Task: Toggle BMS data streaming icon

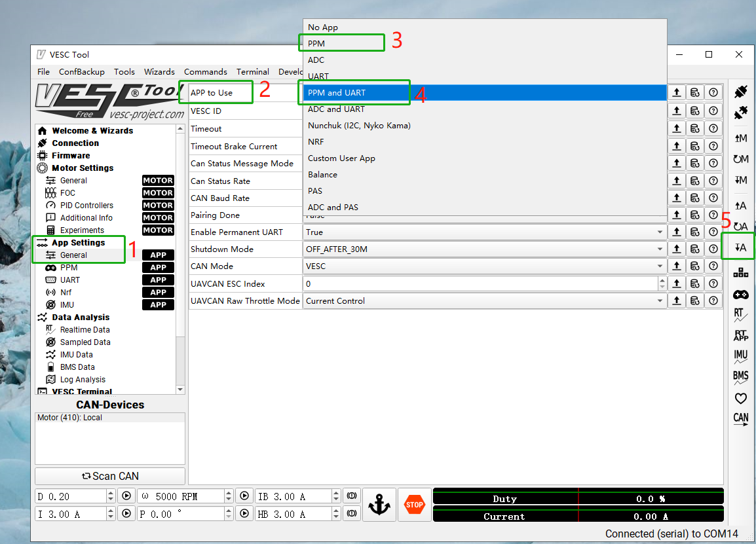Action: pyautogui.click(x=740, y=377)
